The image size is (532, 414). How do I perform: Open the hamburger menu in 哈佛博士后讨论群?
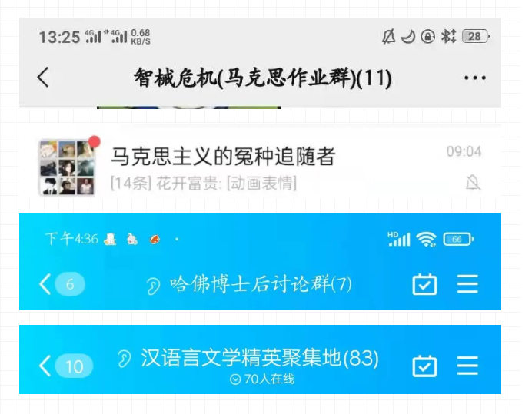pyautogui.click(x=467, y=284)
